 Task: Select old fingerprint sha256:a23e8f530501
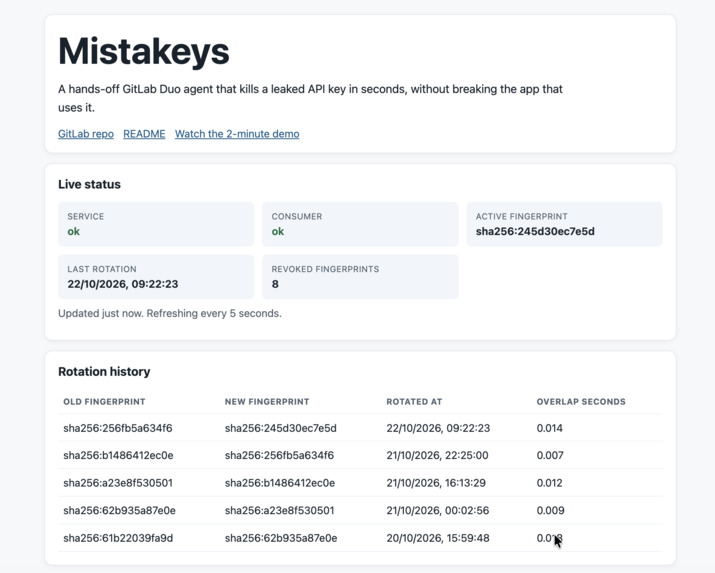(118, 483)
